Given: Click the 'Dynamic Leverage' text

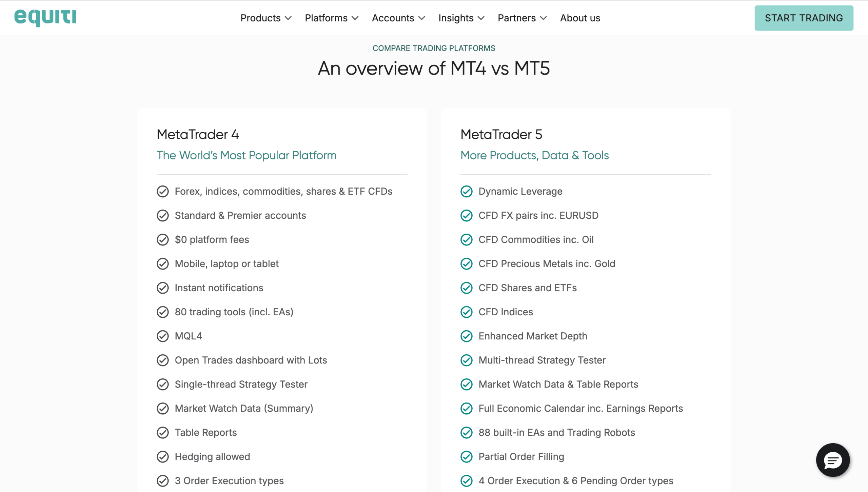Looking at the screenshot, I should 520,192.
